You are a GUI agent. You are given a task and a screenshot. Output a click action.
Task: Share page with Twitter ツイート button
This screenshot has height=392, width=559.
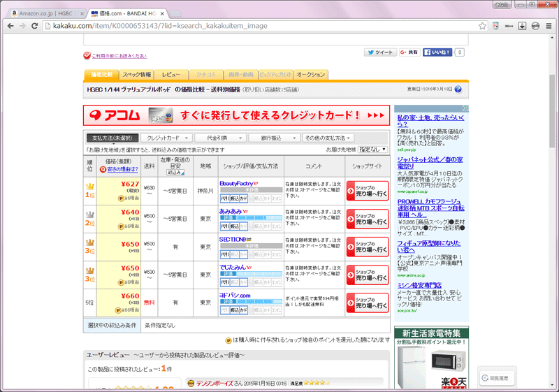pos(379,52)
